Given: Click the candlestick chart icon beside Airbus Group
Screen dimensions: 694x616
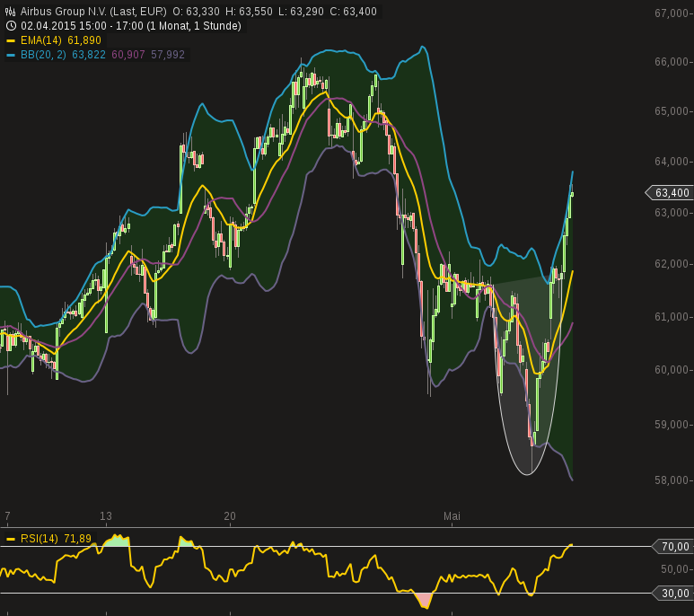Looking at the screenshot, I should (x=11, y=12).
